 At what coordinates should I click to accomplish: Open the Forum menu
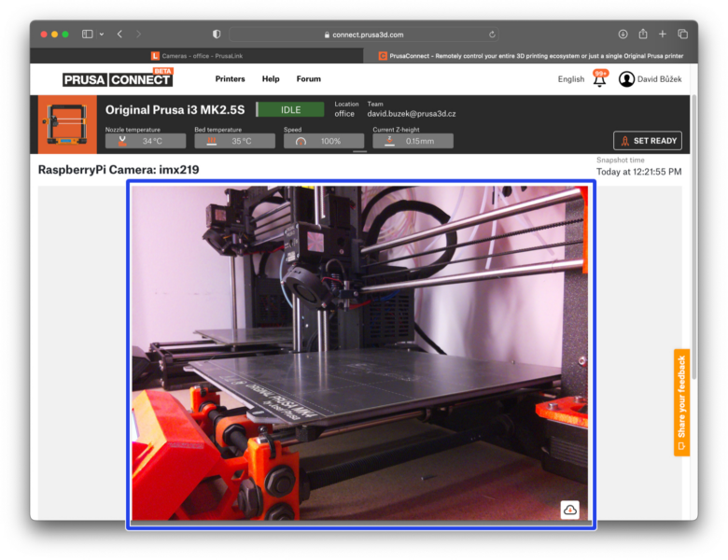[x=309, y=79]
